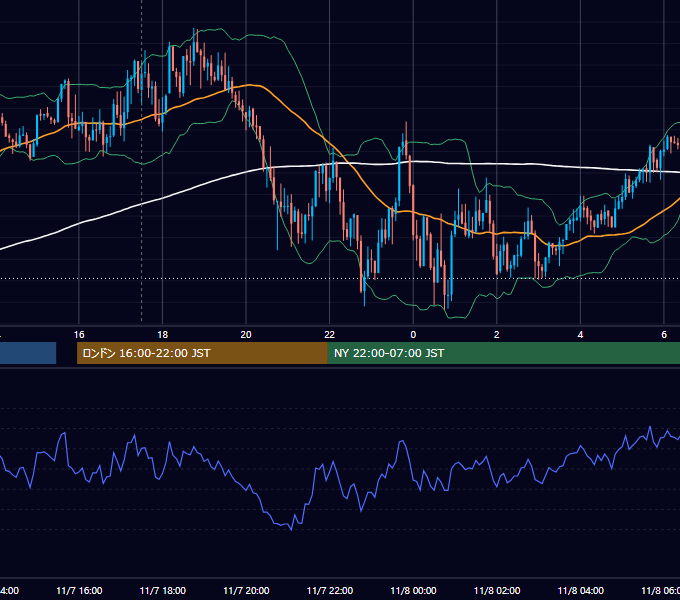Select the "11/7 22:00" date label

click(330, 590)
